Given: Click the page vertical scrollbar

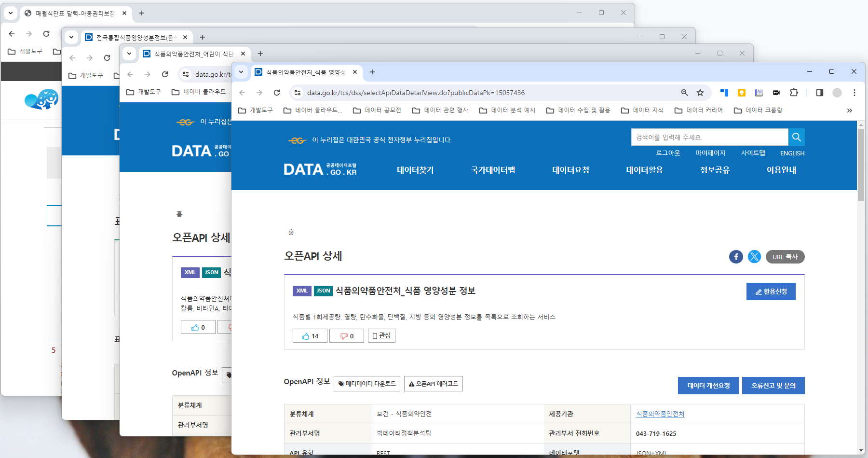Looking at the screenshot, I should click(861, 287).
